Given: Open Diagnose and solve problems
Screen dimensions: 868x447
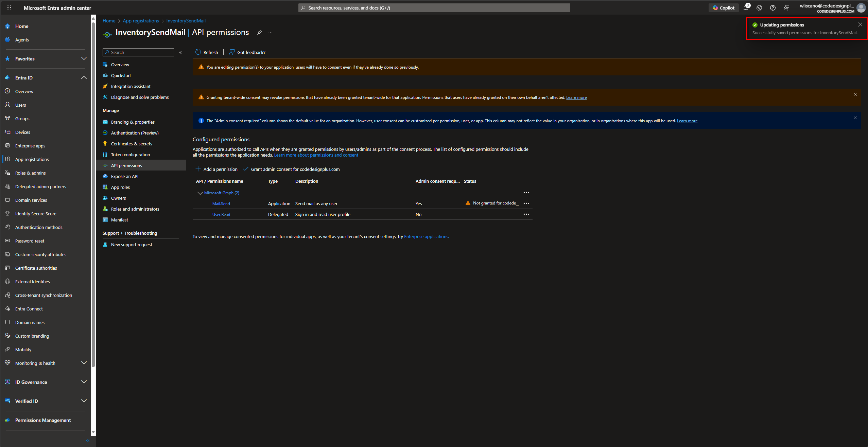Looking at the screenshot, I should click(x=141, y=97).
